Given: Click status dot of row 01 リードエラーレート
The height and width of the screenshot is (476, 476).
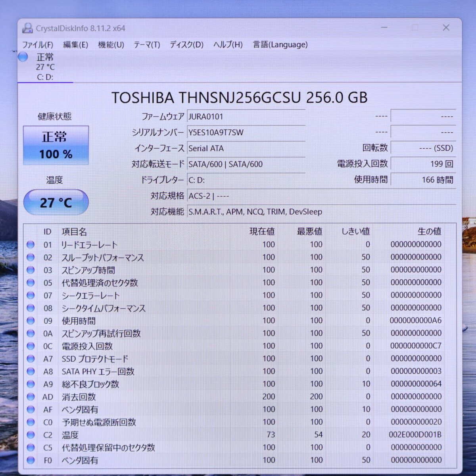Looking at the screenshot, I should (x=31, y=245).
